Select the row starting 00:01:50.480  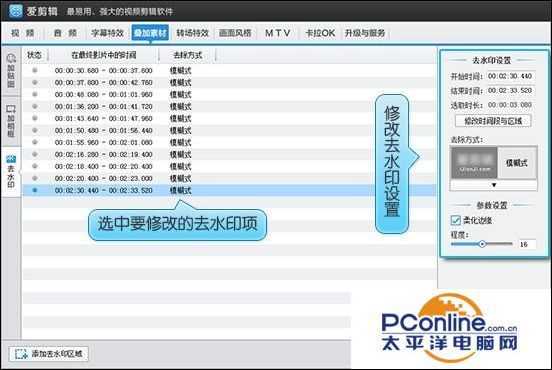click(229, 130)
